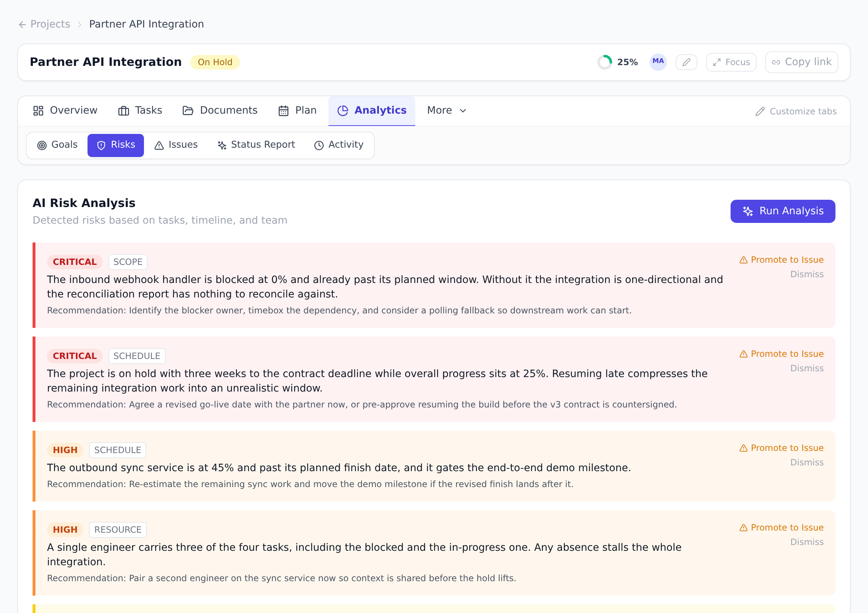Expand the More tabs dropdown
Image resolution: width=868 pixels, height=613 pixels.
[x=447, y=110]
